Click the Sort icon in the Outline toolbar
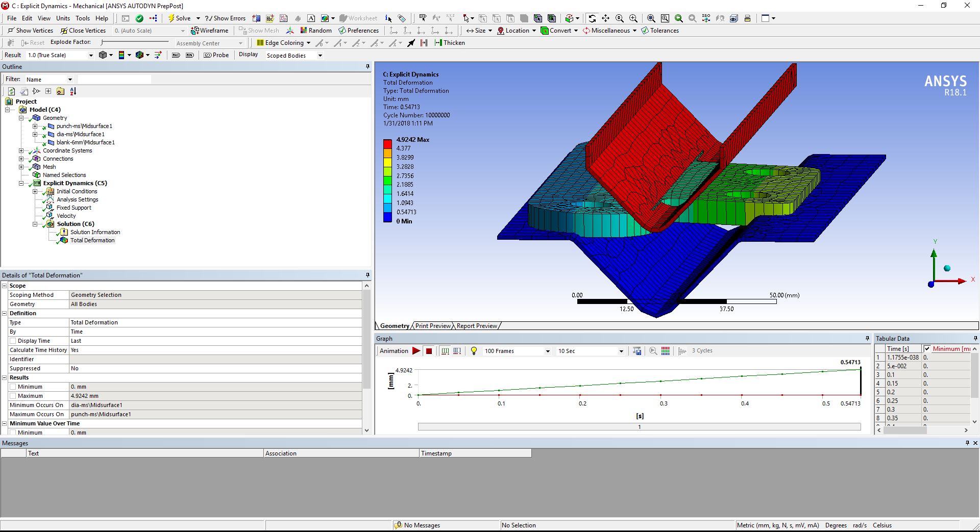Screen dimensions: 980x532 [73, 91]
